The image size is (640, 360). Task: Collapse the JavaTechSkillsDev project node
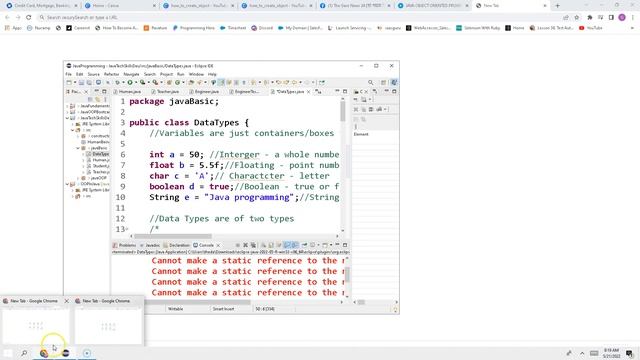pyautogui.click(x=67, y=118)
